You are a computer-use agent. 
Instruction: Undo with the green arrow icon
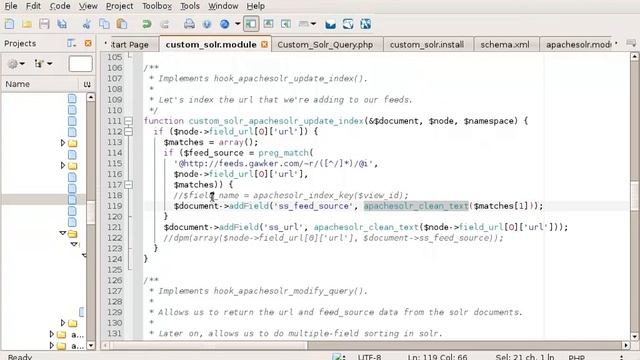[x=147, y=24]
